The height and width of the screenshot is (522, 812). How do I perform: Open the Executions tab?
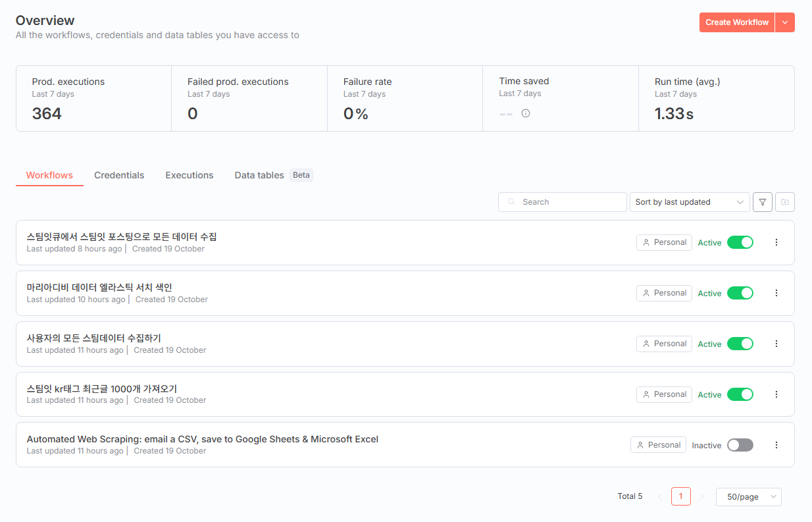click(190, 175)
